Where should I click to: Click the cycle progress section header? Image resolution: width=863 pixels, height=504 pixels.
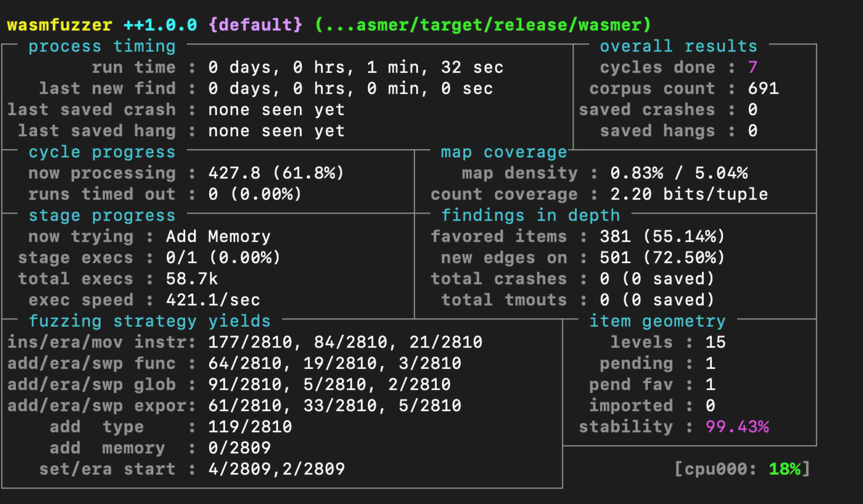coord(102,152)
